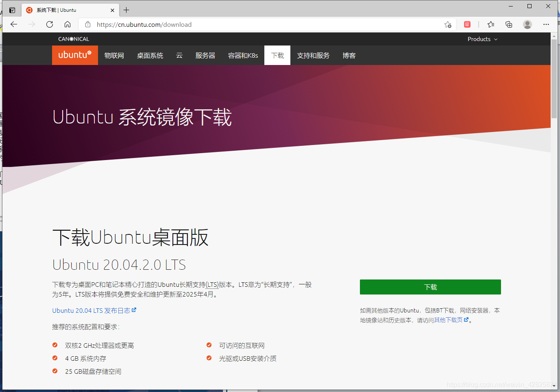Open the 物联网 menu item
The height and width of the screenshot is (392, 560).
point(114,55)
